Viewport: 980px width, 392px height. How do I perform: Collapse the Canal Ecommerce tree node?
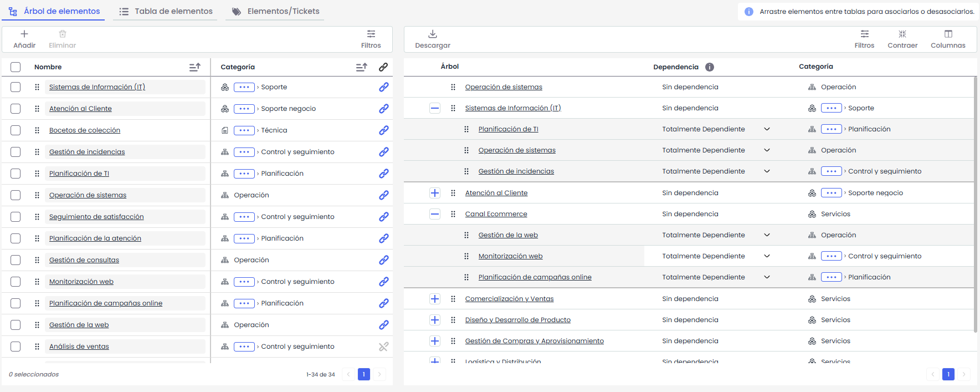pos(435,214)
